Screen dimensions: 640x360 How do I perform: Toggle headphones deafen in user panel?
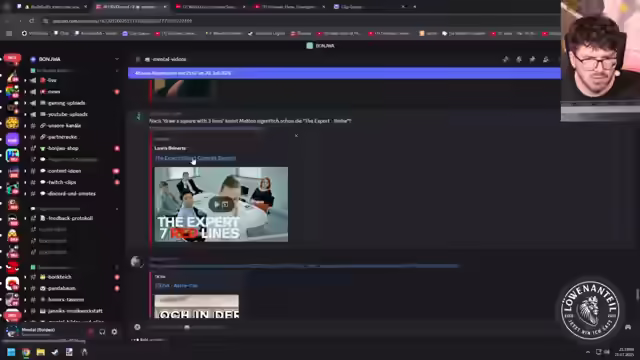[x=102, y=332]
